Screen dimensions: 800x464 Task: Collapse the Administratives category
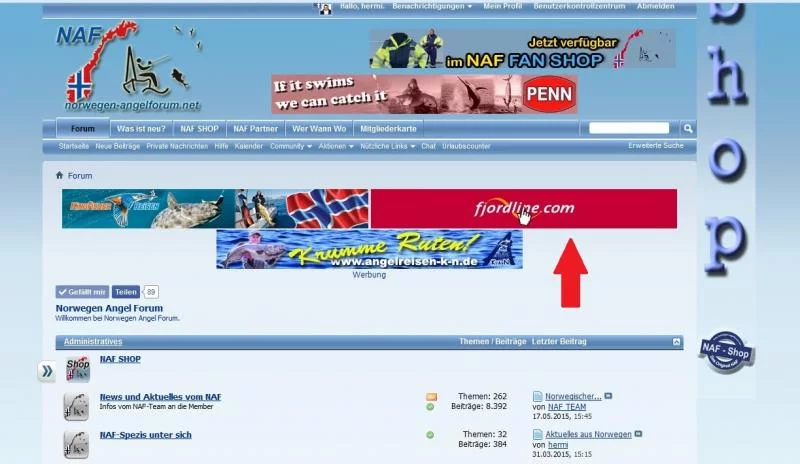677,342
